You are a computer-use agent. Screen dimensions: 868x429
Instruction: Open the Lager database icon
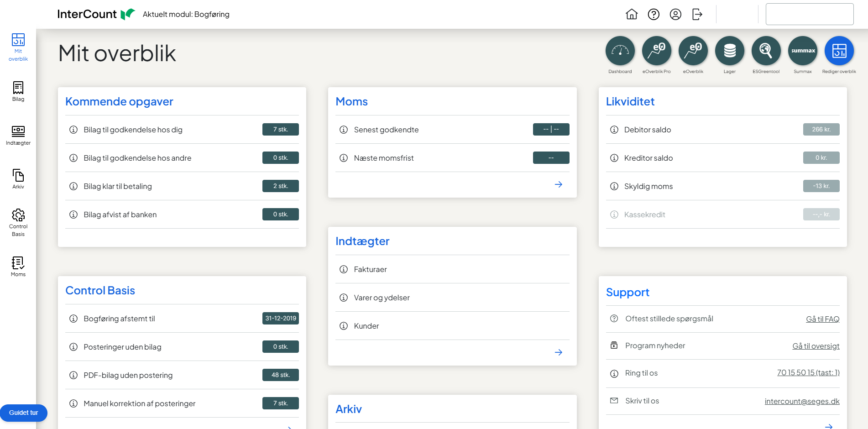729,51
